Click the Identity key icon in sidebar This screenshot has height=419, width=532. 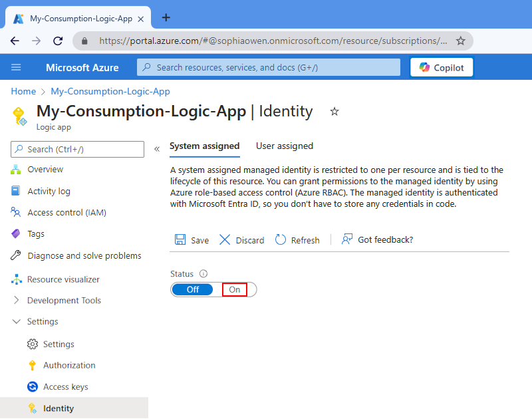coord(32,408)
